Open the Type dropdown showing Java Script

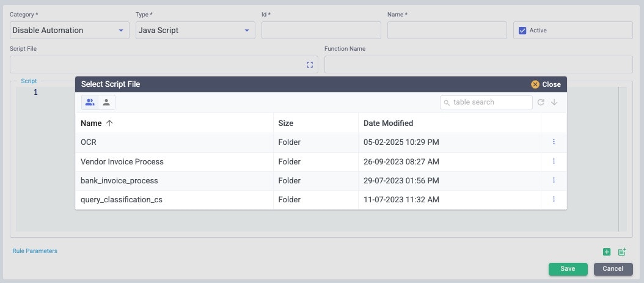coord(195,31)
